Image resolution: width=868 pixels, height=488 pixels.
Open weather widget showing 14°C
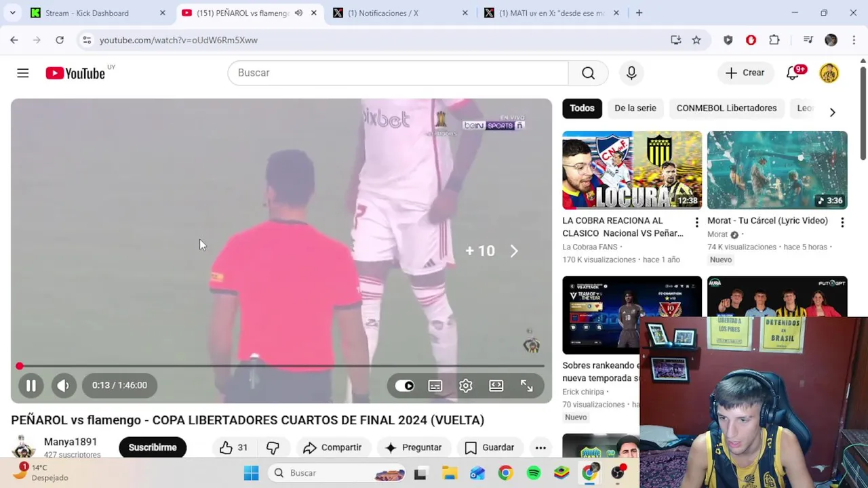[42, 472]
